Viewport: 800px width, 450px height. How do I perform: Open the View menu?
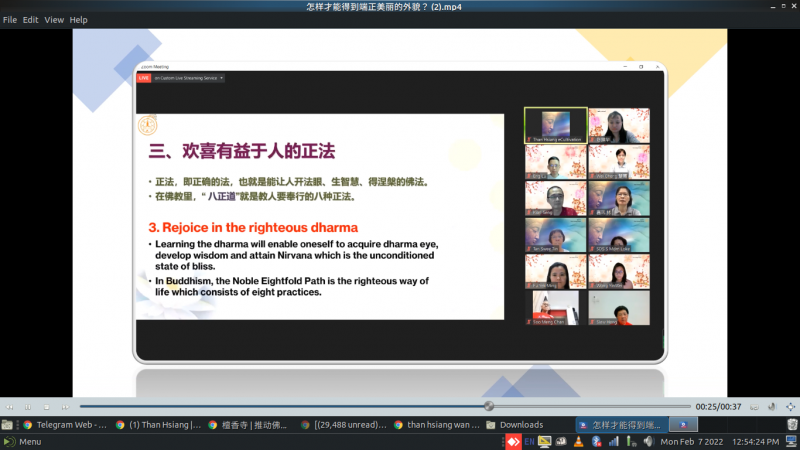tap(54, 20)
